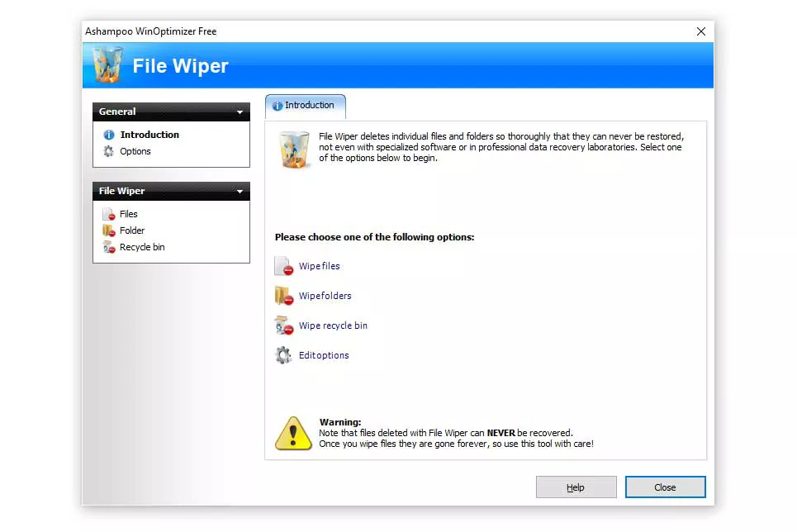
Task: Open the Wipe recycle bin link
Action: click(334, 325)
